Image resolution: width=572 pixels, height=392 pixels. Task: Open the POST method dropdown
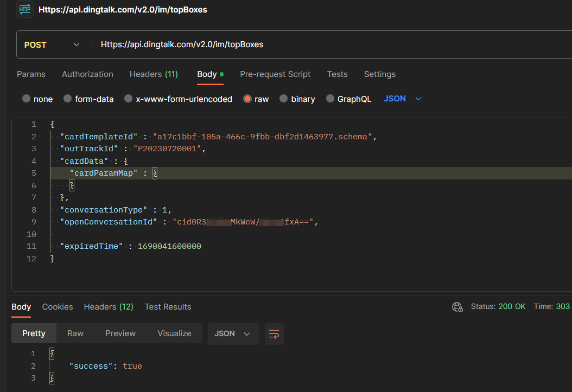pos(52,45)
